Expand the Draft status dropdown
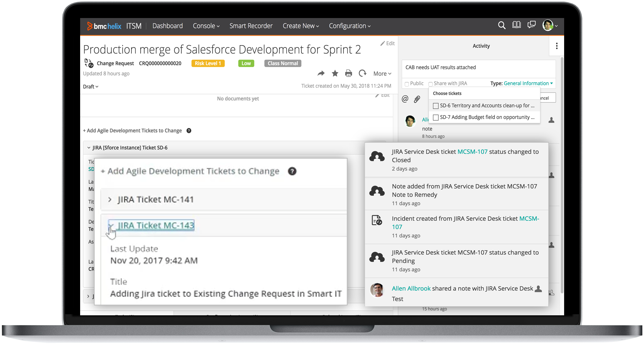 90,86
